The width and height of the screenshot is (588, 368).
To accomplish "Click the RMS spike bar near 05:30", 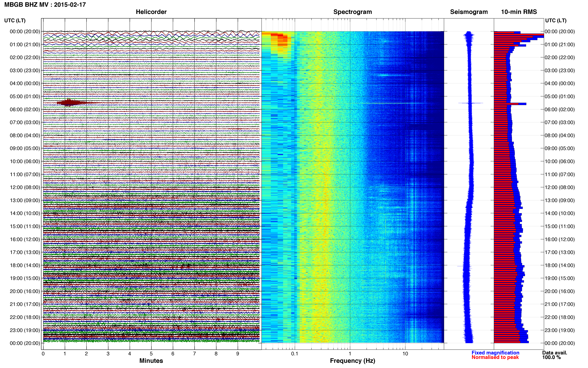I will click(510, 104).
